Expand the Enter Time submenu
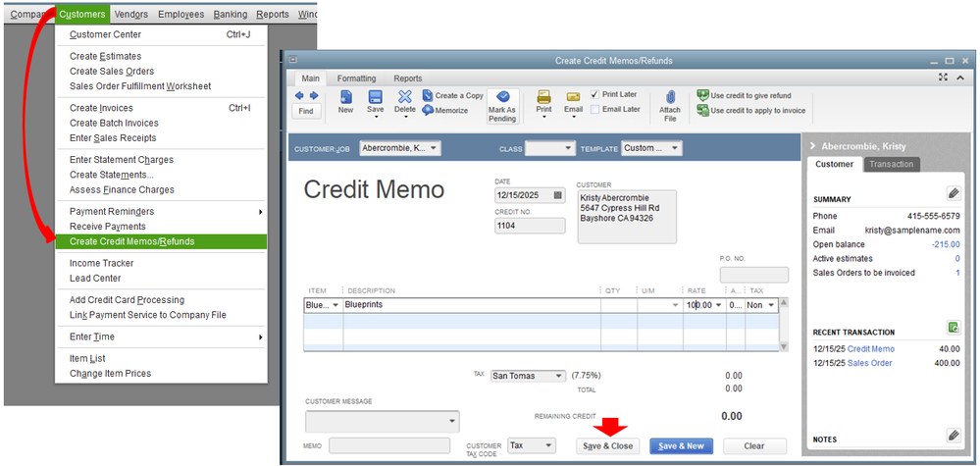980x466 pixels. (x=261, y=337)
